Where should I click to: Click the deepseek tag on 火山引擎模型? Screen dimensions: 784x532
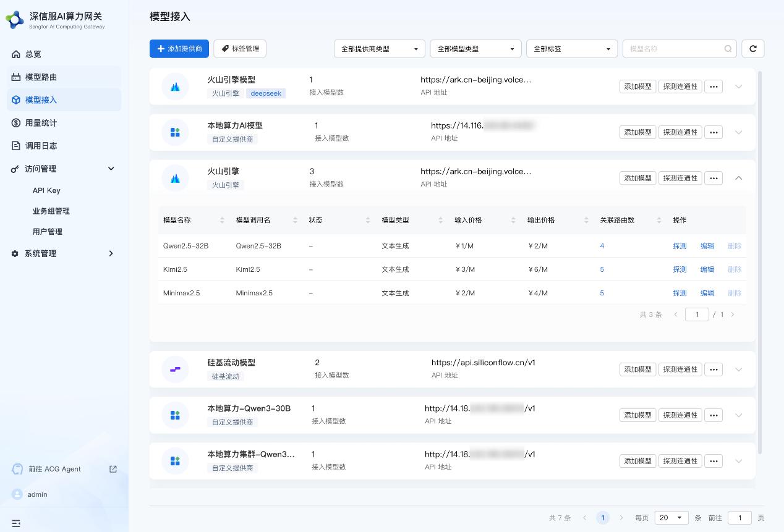(x=266, y=93)
